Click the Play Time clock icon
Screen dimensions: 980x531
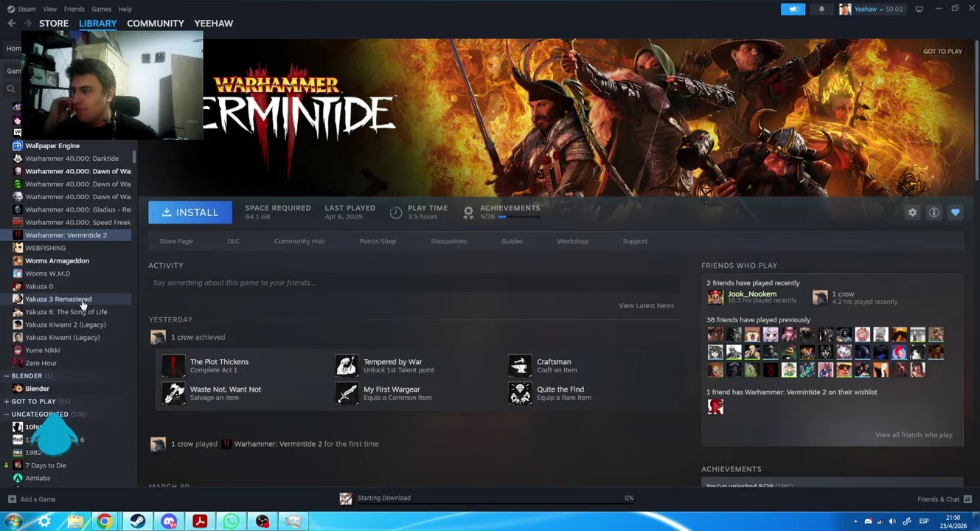pos(396,212)
